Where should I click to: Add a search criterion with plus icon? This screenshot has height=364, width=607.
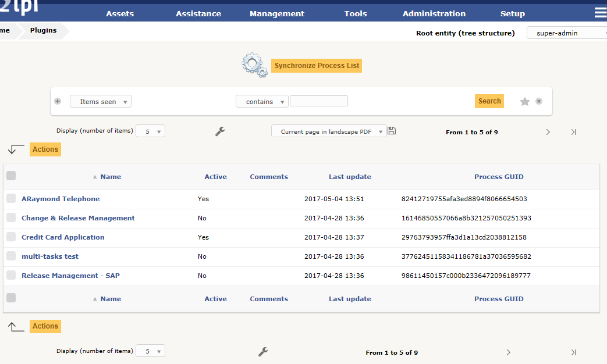(58, 101)
